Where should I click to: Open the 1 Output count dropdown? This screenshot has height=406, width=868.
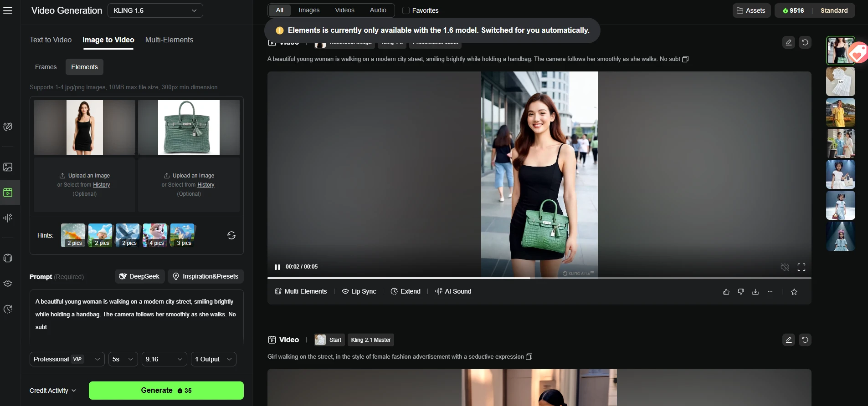[x=214, y=359]
